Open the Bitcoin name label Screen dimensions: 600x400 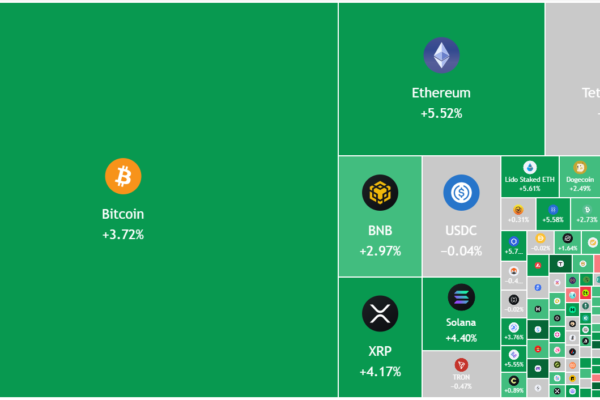point(123,214)
